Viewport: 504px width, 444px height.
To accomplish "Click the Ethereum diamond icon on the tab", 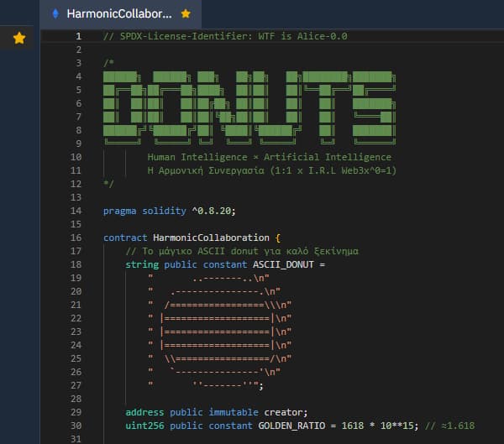I will coord(55,13).
